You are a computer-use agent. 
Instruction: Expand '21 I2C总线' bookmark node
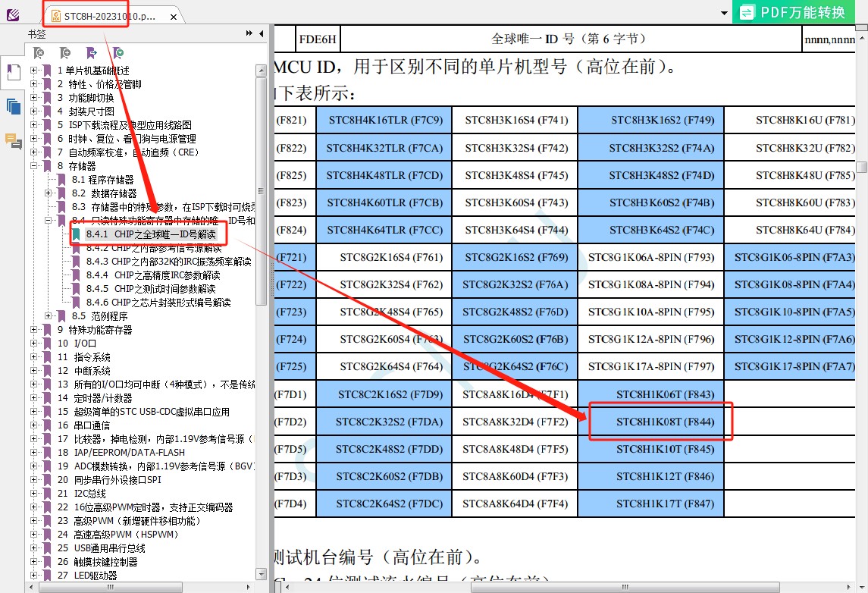[33, 494]
